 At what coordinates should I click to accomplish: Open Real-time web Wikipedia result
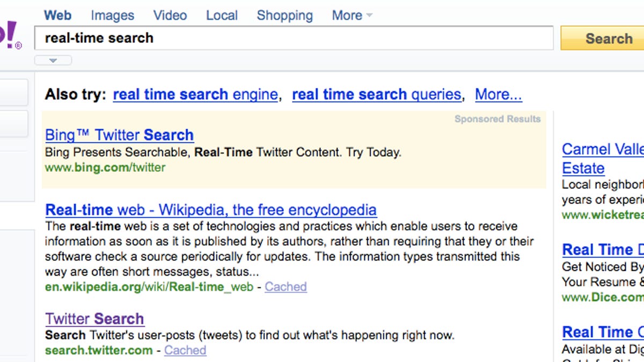[x=211, y=210]
